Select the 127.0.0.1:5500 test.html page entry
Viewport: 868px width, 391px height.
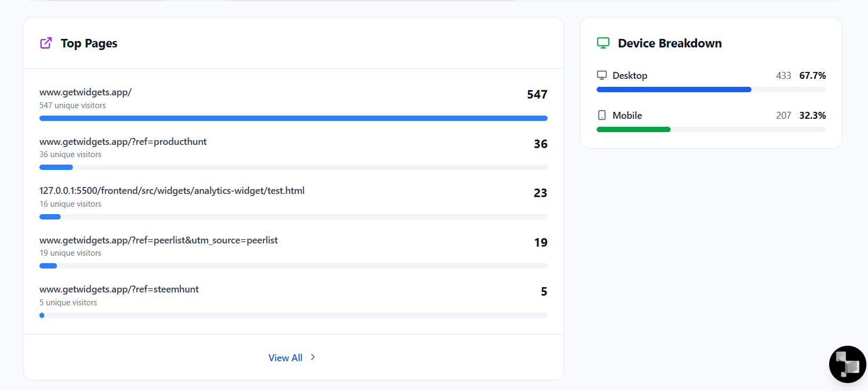172,191
